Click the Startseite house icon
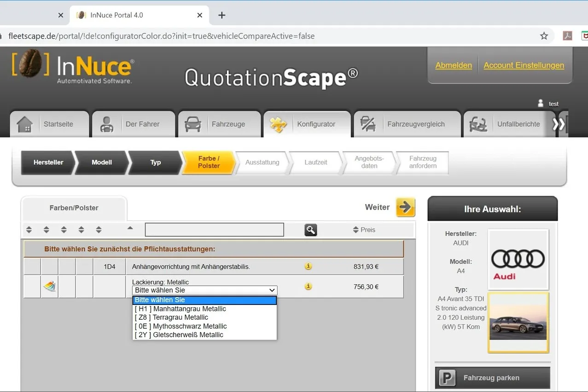The image size is (588, 392). coord(25,124)
